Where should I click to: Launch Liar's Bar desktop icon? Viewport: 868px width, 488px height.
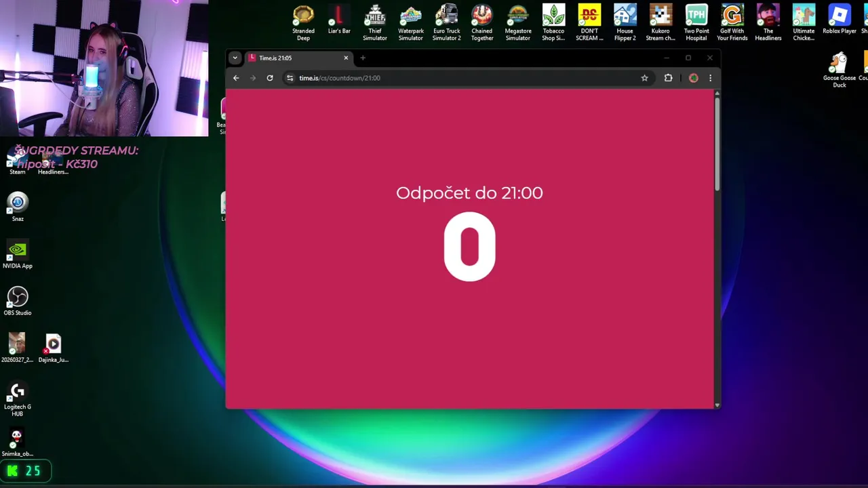(x=339, y=19)
